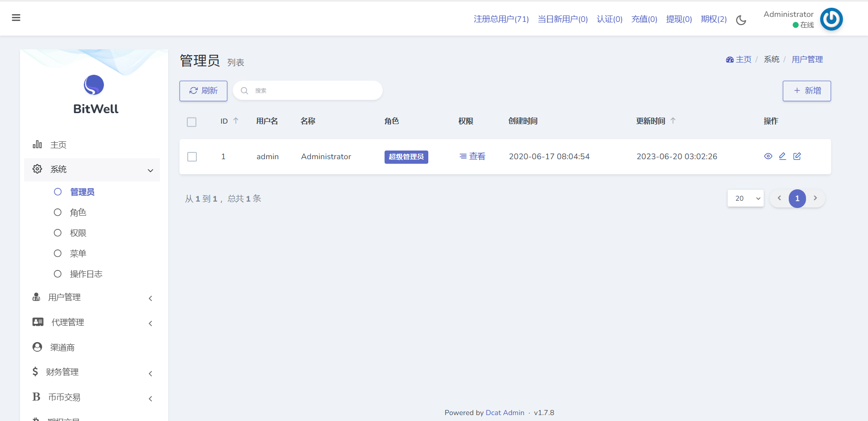Toggle dark mode with the moon icon
Image resolution: width=868 pixels, height=421 pixels.
point(741,20)
